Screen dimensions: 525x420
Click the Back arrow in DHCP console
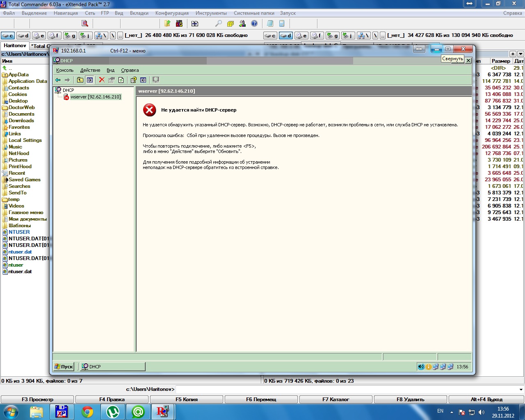[58, 80]
